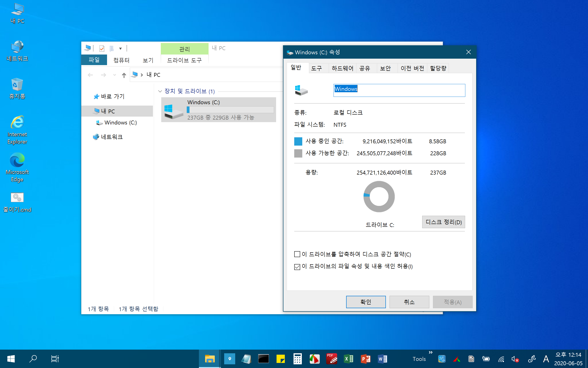This screenshot has height=368, width=588.
Task: Click the 취소 button
Action: [x=409, y=302]
